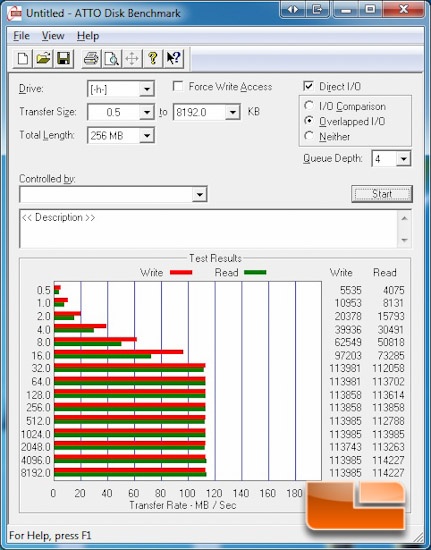431x550 pixels.
Task: Open Print Preview magnifier icon
Action: (112, 59)
